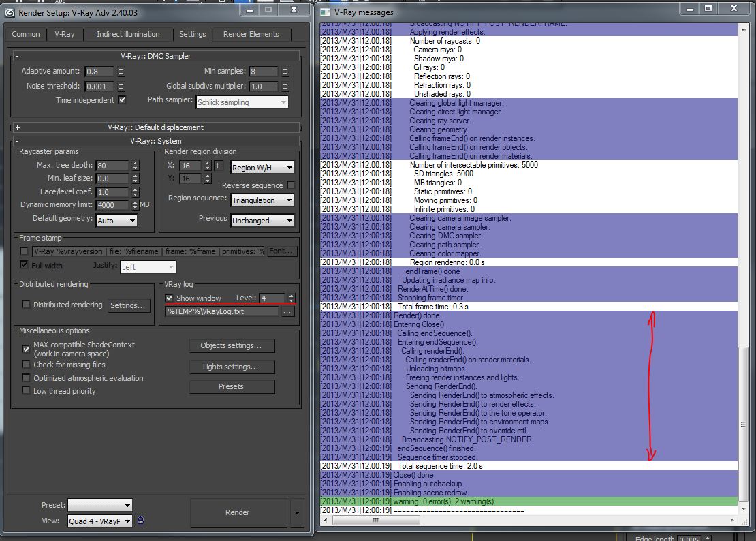Collapse the V-Ray:: DMC Sampler rollout
Screen dimensions: 756x541
point(156,56)
